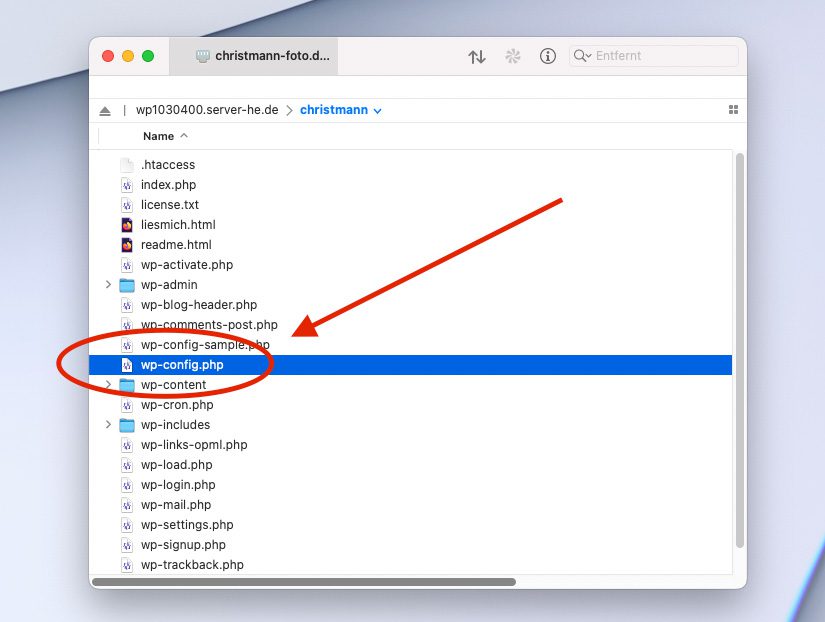Select the liesmich.html file icon
Image resolution: width=825 pixels, height=622 pixels.
click(127, 225)
